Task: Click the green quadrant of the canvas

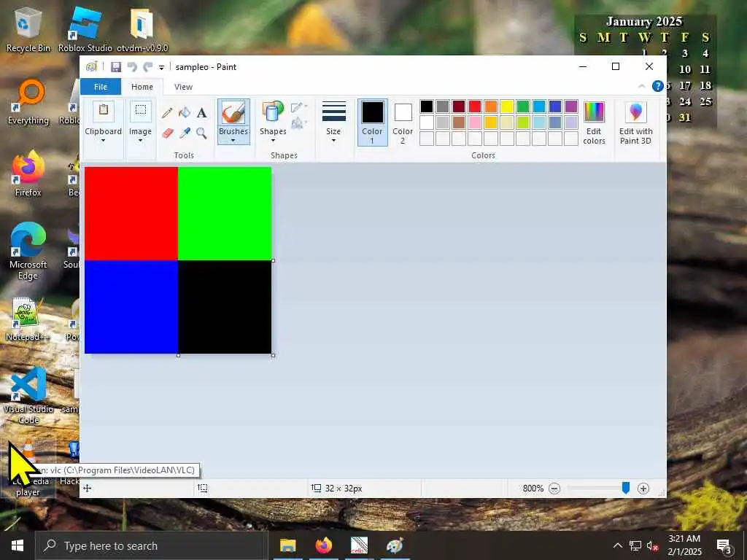Action: (225, 214)
